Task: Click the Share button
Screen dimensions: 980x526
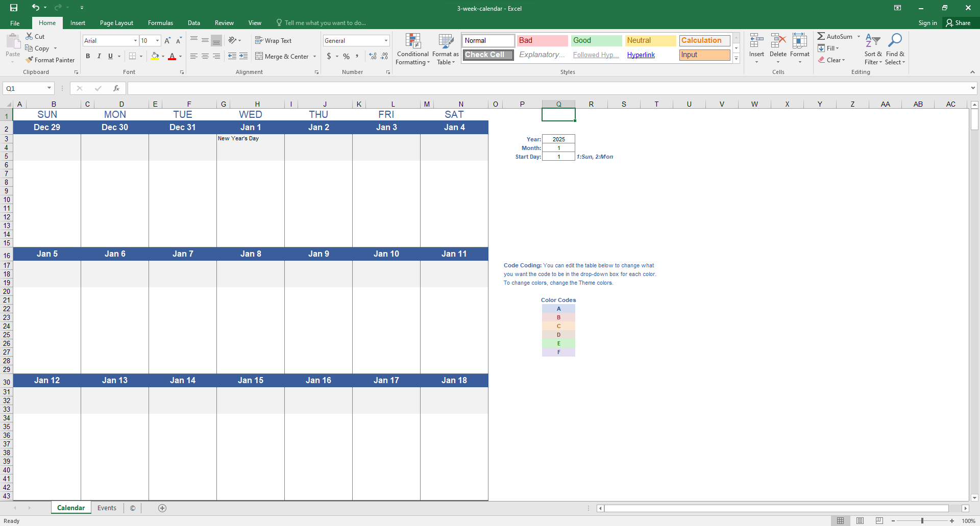Action: [958, 23]
